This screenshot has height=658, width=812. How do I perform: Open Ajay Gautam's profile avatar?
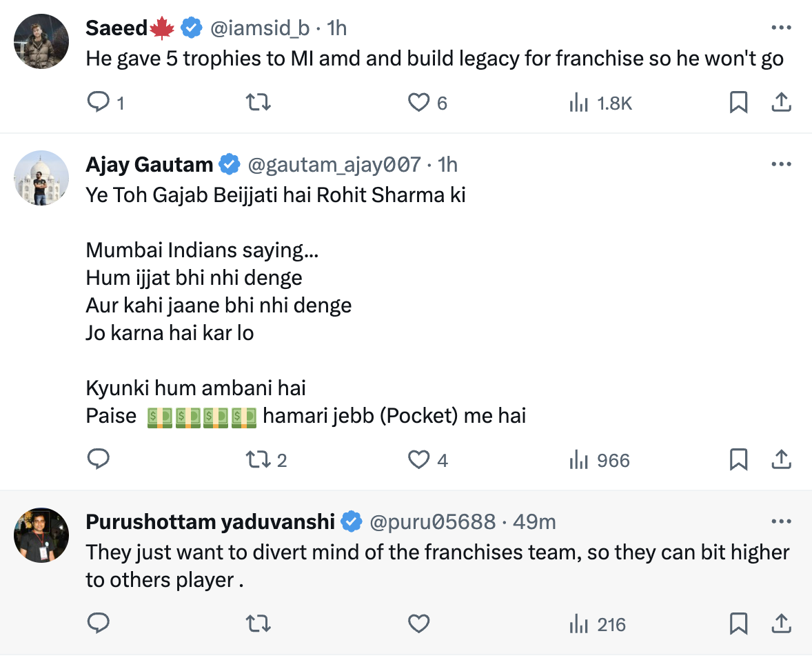[x=41, y=178]
